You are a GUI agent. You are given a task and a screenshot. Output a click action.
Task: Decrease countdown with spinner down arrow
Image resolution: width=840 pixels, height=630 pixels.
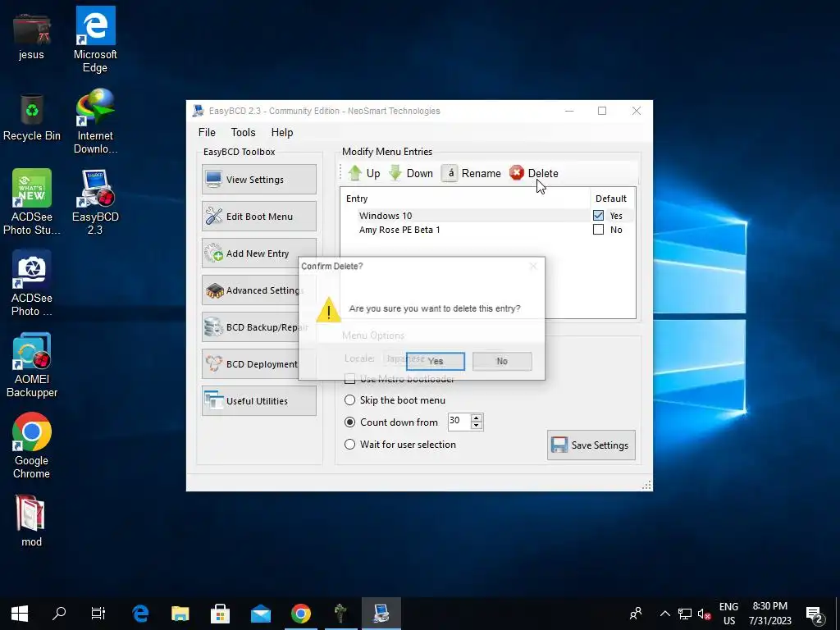pyautogui.click(x=477, y=426)
